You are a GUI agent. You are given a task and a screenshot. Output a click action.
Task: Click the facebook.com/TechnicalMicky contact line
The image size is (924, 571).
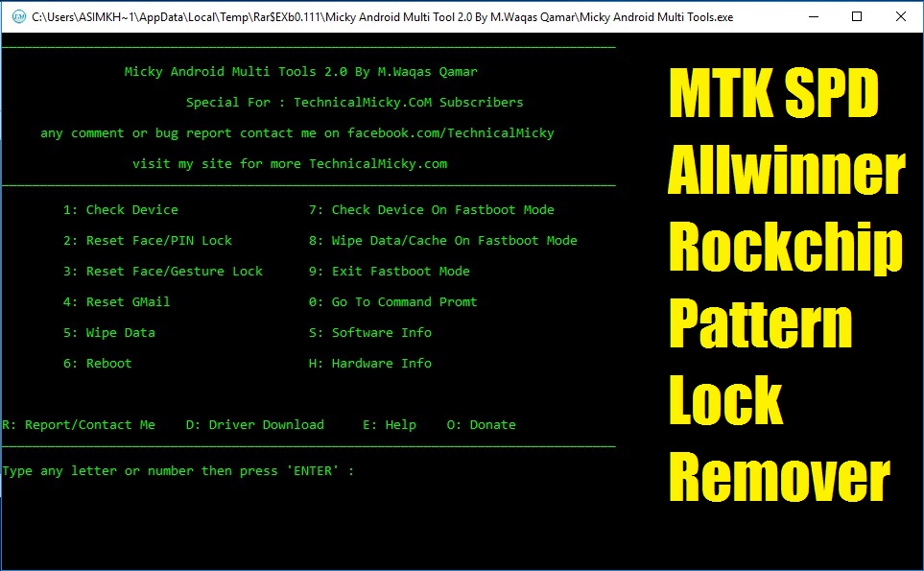pos(297,133)
